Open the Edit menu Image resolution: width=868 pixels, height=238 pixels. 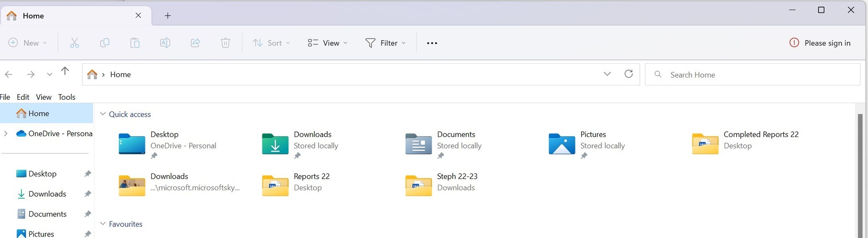tap(23, 97)
